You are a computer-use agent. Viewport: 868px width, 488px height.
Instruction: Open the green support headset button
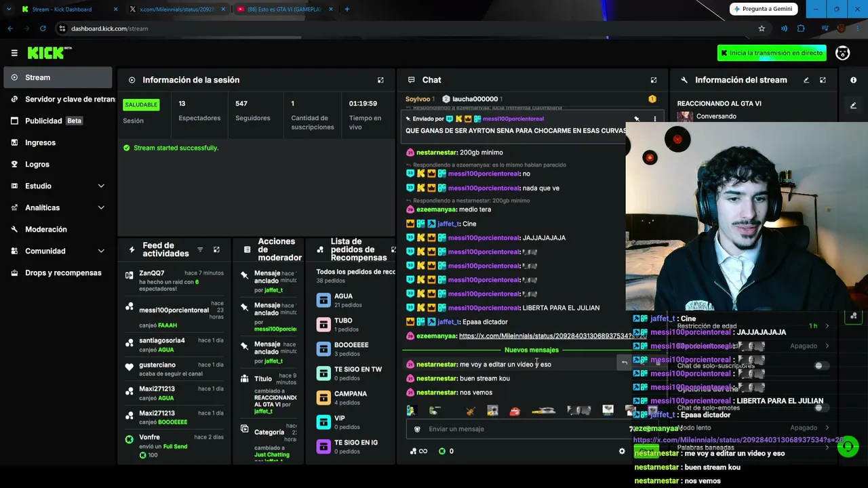[x=848, y=447]
